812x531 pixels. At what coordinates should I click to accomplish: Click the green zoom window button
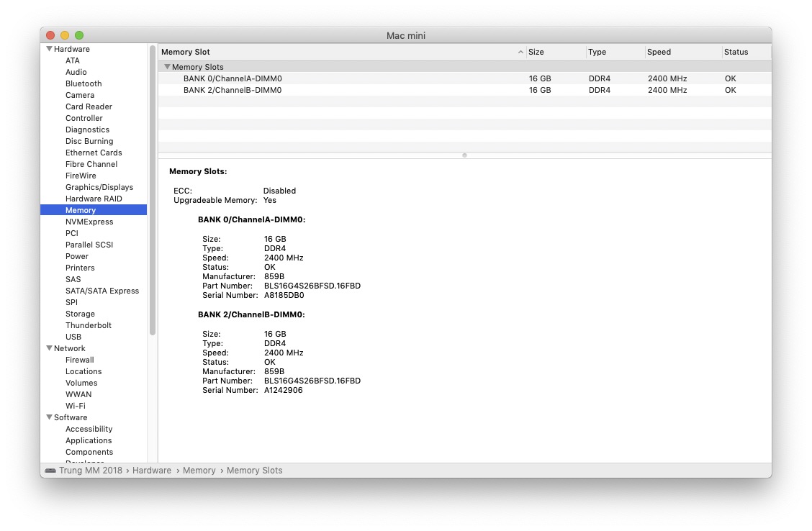tap(79, 35)
